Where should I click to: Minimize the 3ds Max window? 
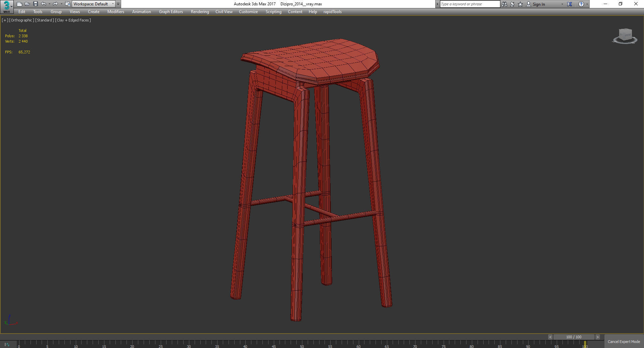605,4
